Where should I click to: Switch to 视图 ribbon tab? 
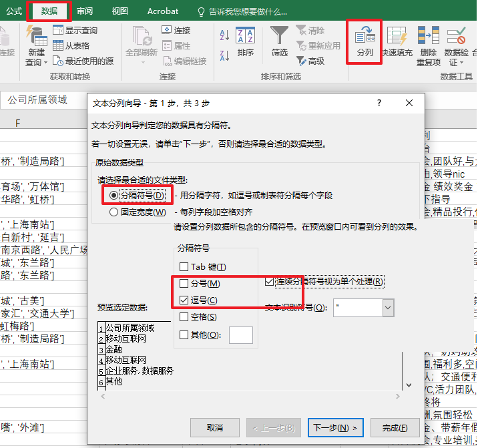(x=119, y=11)
